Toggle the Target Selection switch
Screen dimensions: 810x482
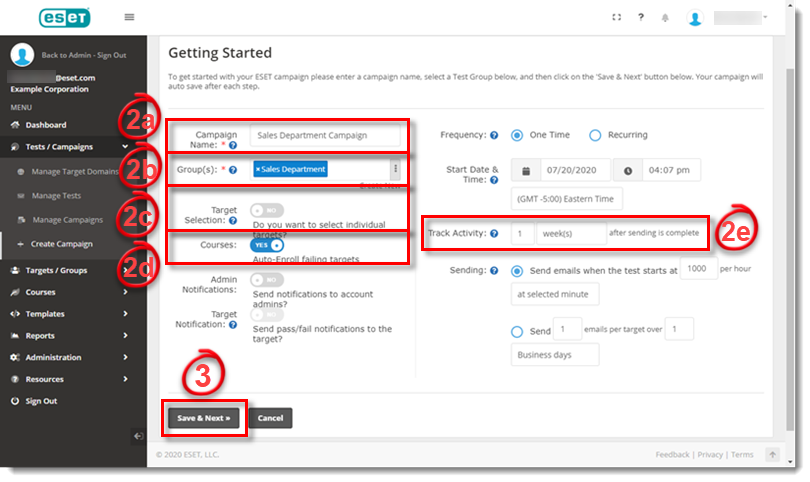pyautogui.click(x=267, y=210)
